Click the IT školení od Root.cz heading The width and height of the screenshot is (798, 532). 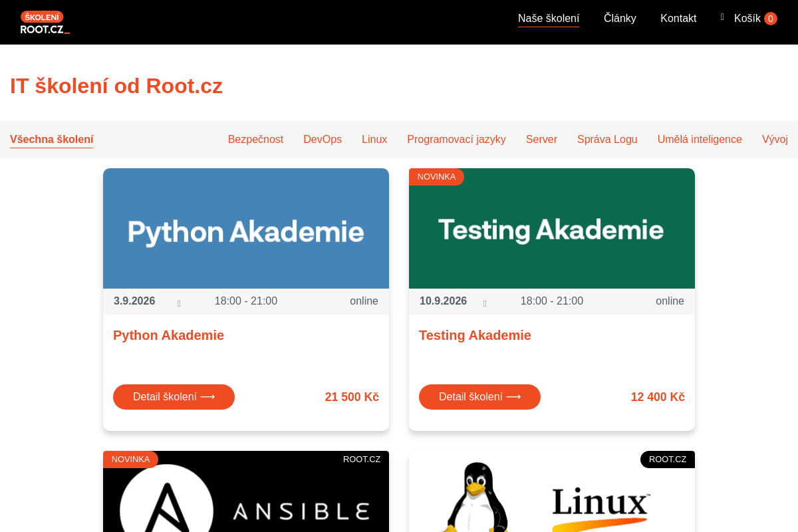click(x=116, y=86)
